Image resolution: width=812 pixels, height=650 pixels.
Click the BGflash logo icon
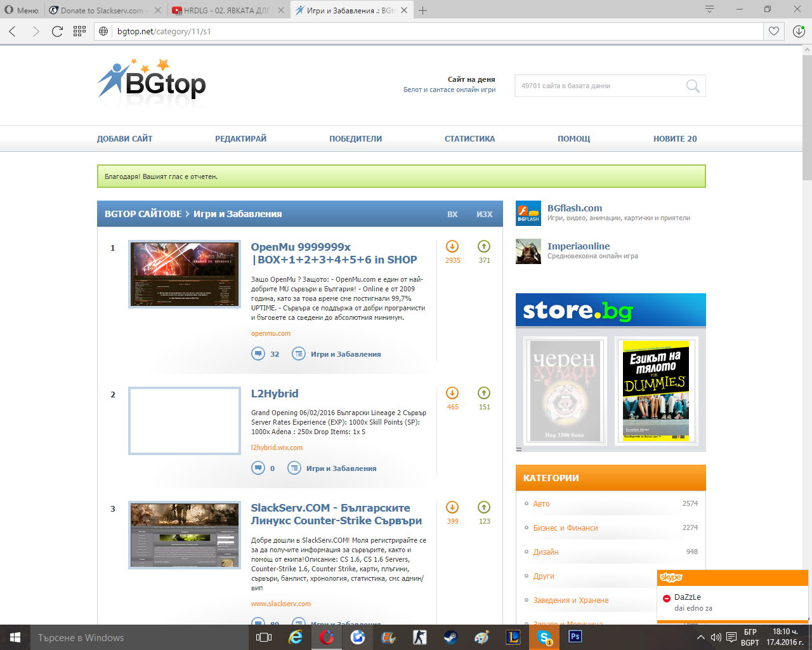click(528, 213)
